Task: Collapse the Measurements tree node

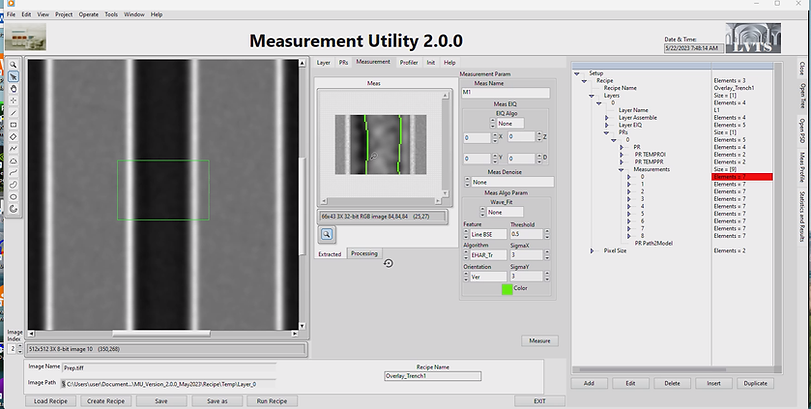Action: pyautogui.click(x=621, y=170)
